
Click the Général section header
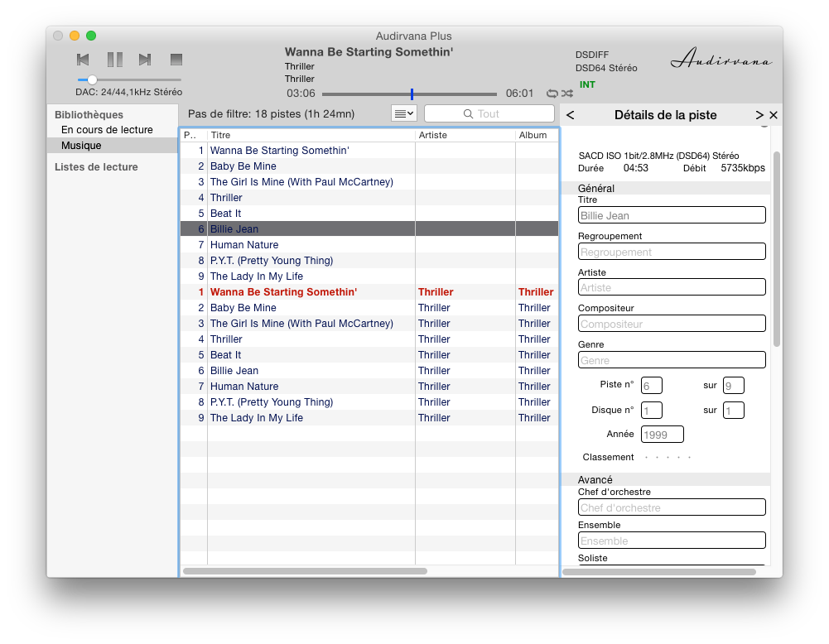click(x=666, y=188)
